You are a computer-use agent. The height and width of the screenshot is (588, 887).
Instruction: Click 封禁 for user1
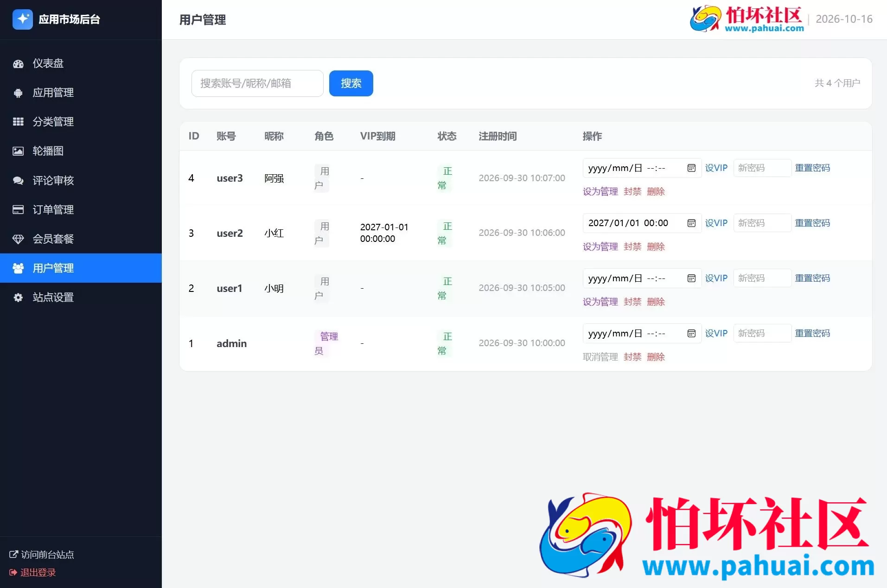[632, 302]
